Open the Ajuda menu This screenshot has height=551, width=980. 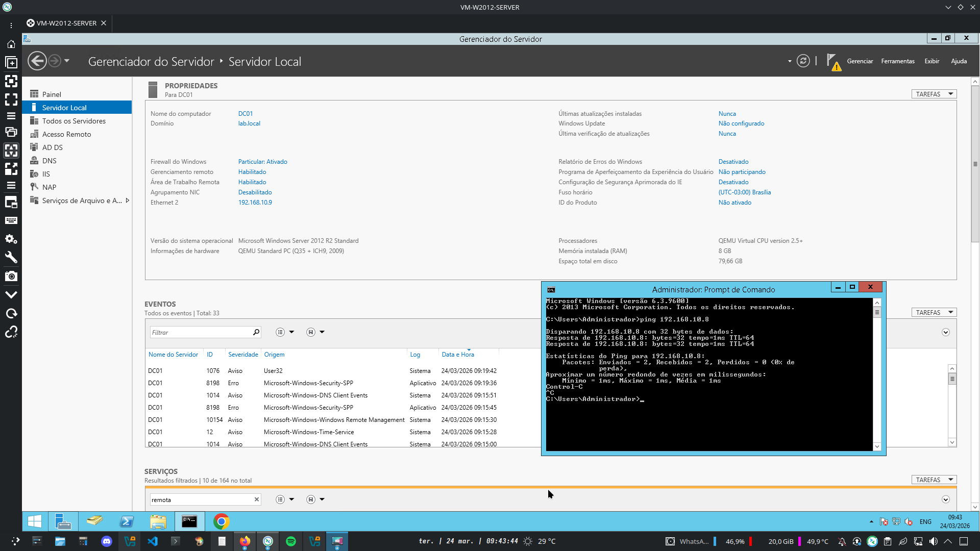(x=959, y=61)
